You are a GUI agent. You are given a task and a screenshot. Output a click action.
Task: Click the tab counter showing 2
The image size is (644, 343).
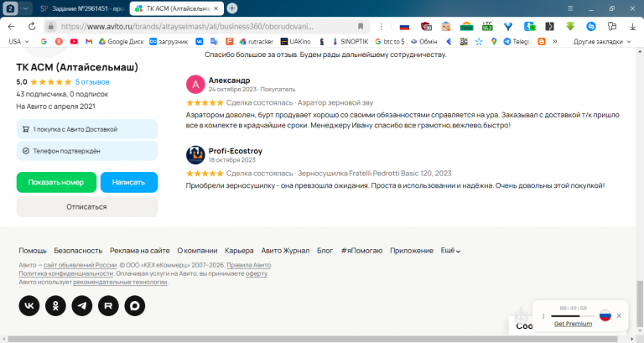(11, 8)
